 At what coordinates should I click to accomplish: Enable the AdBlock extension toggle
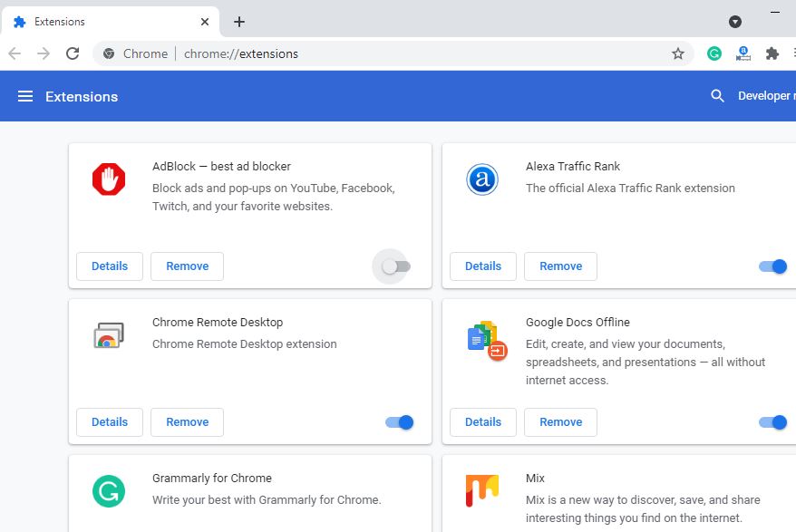(396, 266)
